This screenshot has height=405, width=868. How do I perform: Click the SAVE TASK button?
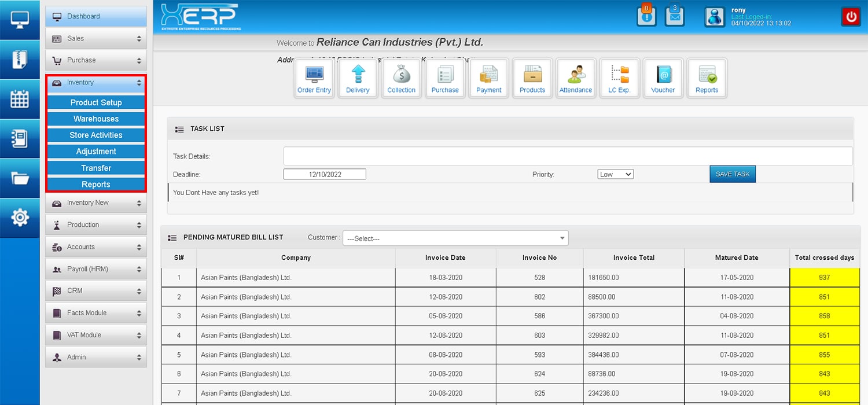pos(732,174)
